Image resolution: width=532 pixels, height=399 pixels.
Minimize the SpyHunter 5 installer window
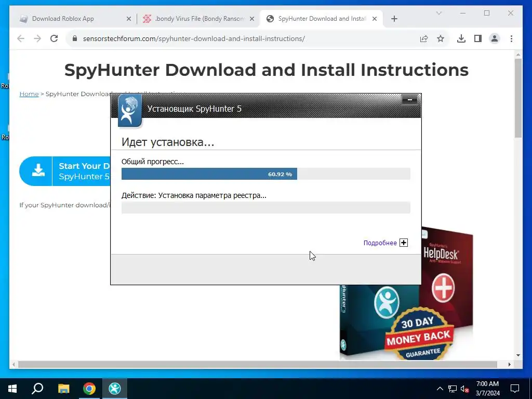pos(409,99)
